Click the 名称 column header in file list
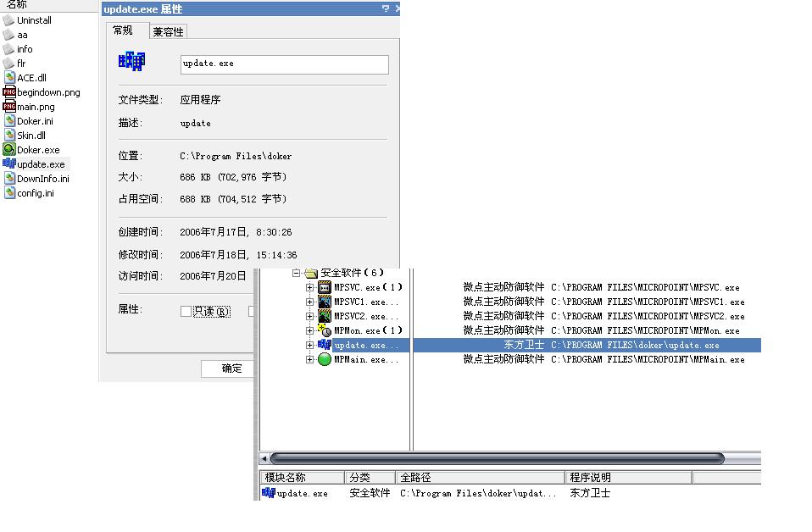Viewport: 812px width, 532px height. (x=49, y=5)
